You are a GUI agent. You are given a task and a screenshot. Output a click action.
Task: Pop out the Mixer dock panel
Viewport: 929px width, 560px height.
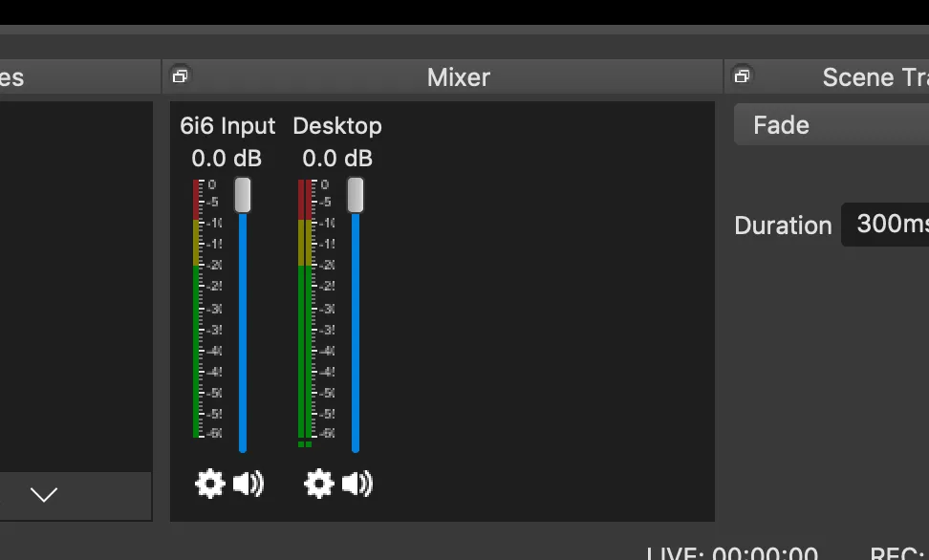coord(179,75)
